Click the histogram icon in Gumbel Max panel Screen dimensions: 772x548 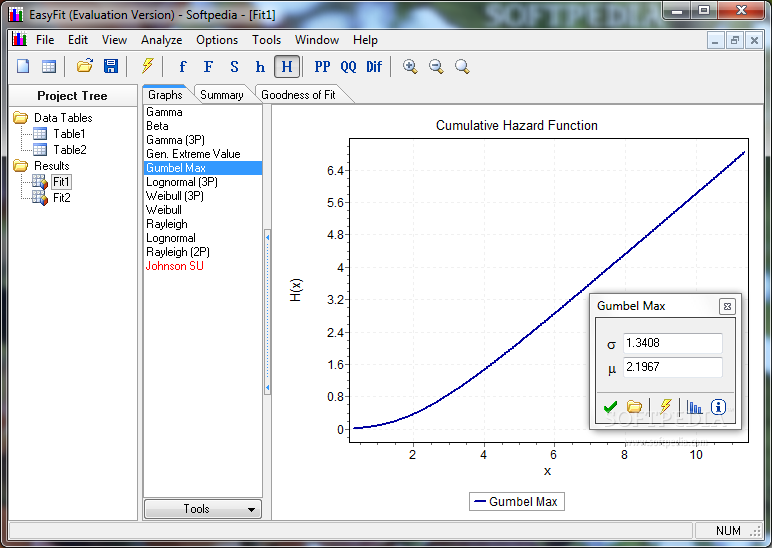coord(694,407)
